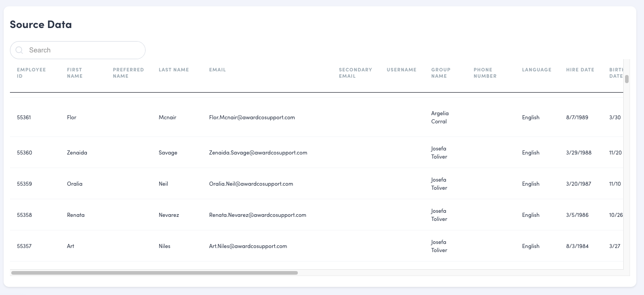
Task: Click Art.Niles@awardcosupport.com email
Action: click(x=248, y=246)
